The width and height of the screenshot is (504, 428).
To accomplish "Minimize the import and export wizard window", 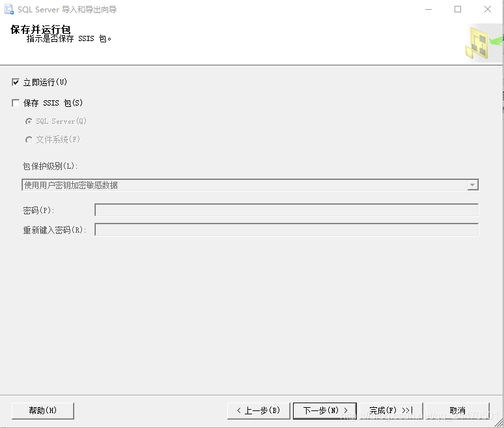I will click(428, 10).
